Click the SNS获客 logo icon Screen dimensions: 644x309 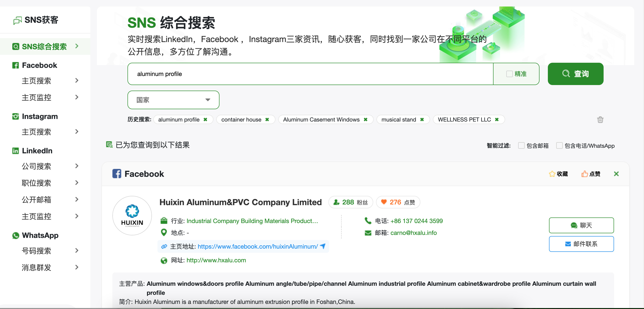(x=17, y=20)
